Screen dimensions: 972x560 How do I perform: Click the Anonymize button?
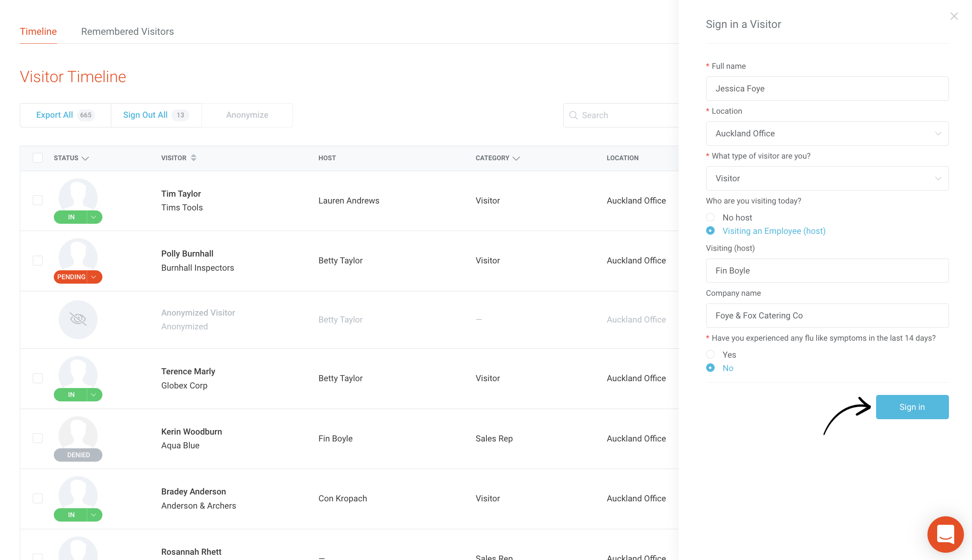pyautogui.click(x=247, y=115)
